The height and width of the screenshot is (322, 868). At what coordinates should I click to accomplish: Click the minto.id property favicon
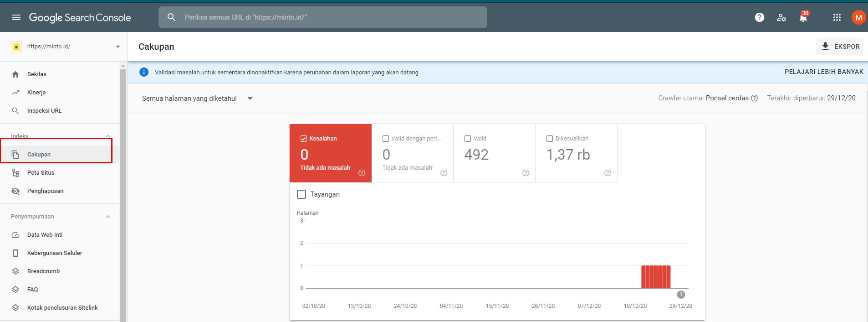click(16, 47)
